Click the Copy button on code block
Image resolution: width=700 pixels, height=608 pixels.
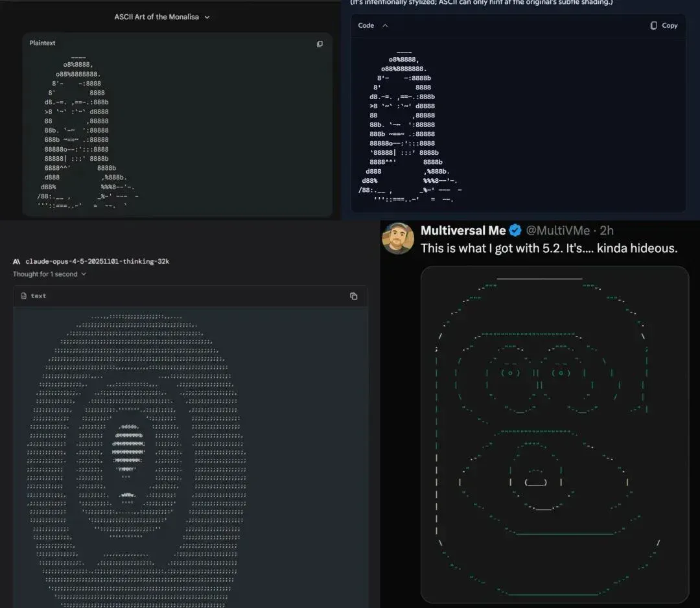(664, 25)
